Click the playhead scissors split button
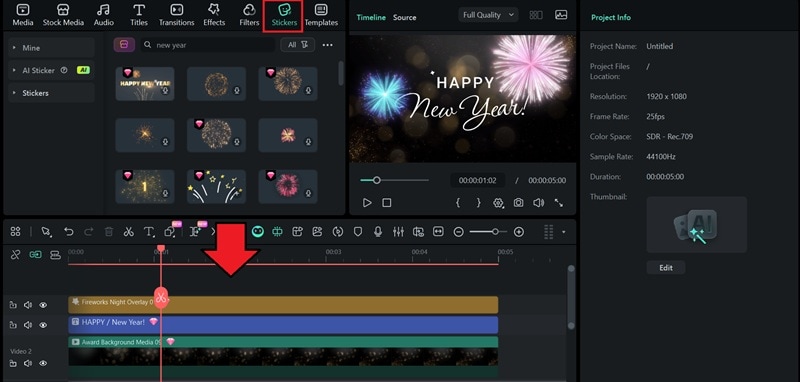This screenshot has width=800, height=382. [x=161, y=297]
